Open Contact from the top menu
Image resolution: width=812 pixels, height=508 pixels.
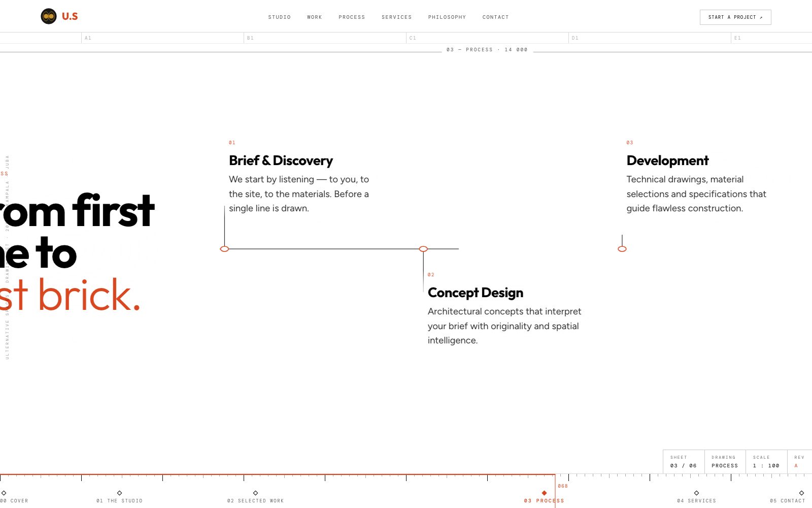pyautogui.click(x=496, y=17)
